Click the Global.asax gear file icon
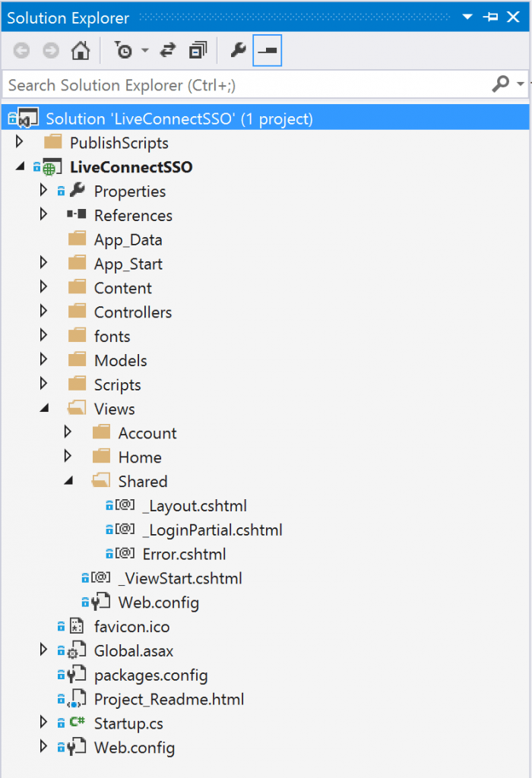This screenshot has height=778, width=532. tap(77, 650)
